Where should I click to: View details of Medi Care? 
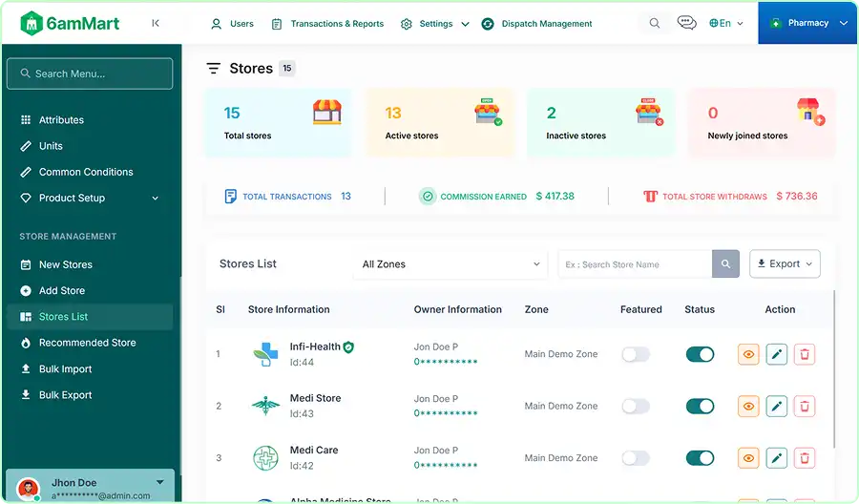[x=748, y=458]
